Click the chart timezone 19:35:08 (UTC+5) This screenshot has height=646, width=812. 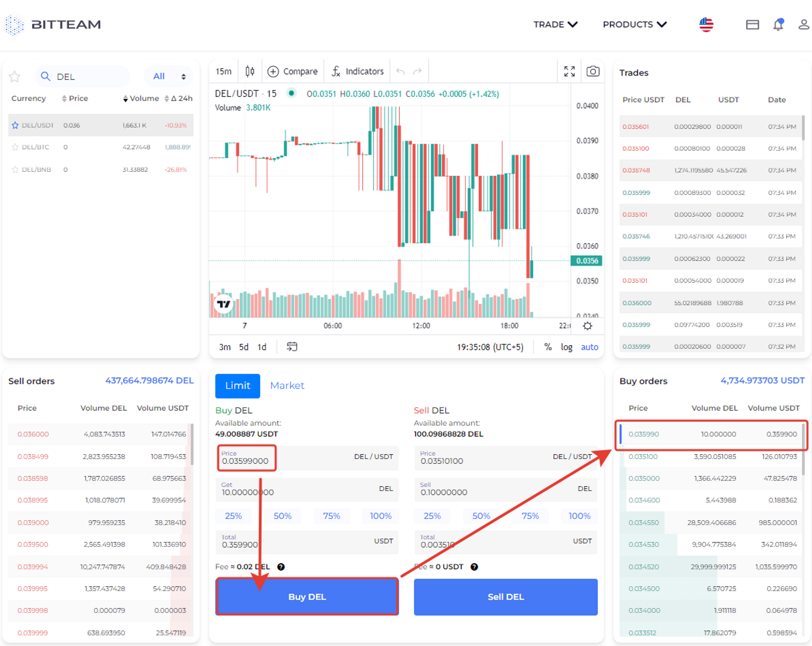point(490,347)
